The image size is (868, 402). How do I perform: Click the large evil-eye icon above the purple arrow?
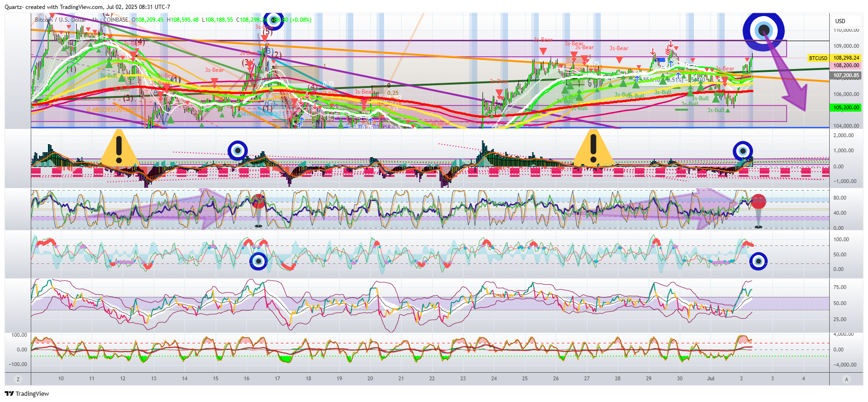coord(763,31)
